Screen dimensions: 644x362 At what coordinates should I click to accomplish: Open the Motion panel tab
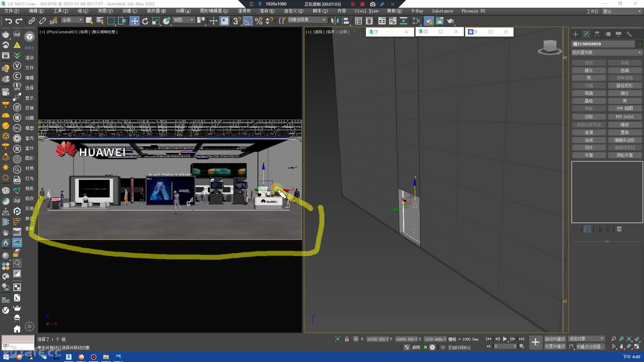click(x=608, y=34)
